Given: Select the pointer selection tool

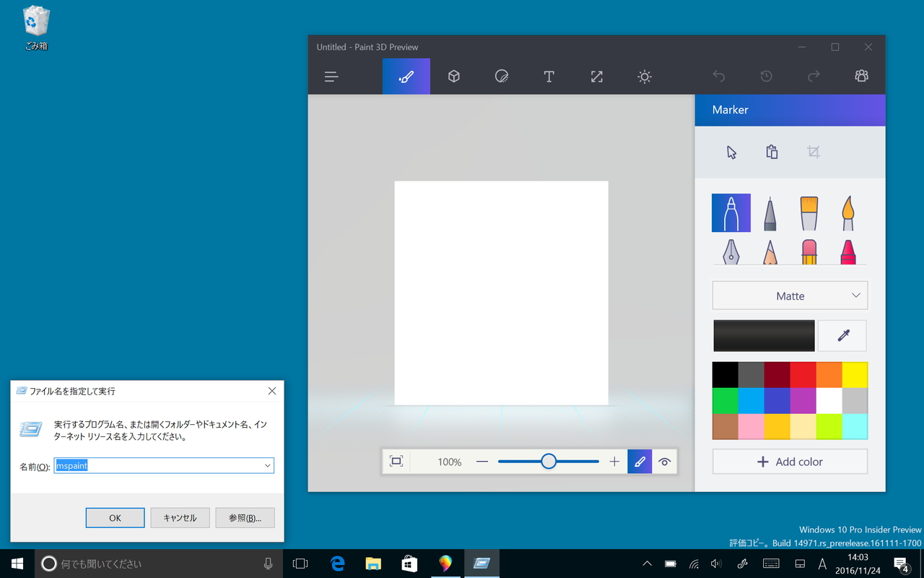Looking at the screenshot, I should (x=731, y=152).
